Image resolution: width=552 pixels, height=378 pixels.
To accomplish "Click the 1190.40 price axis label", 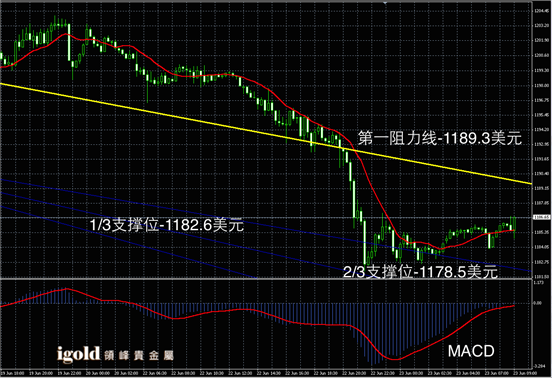I will point(541,174).
